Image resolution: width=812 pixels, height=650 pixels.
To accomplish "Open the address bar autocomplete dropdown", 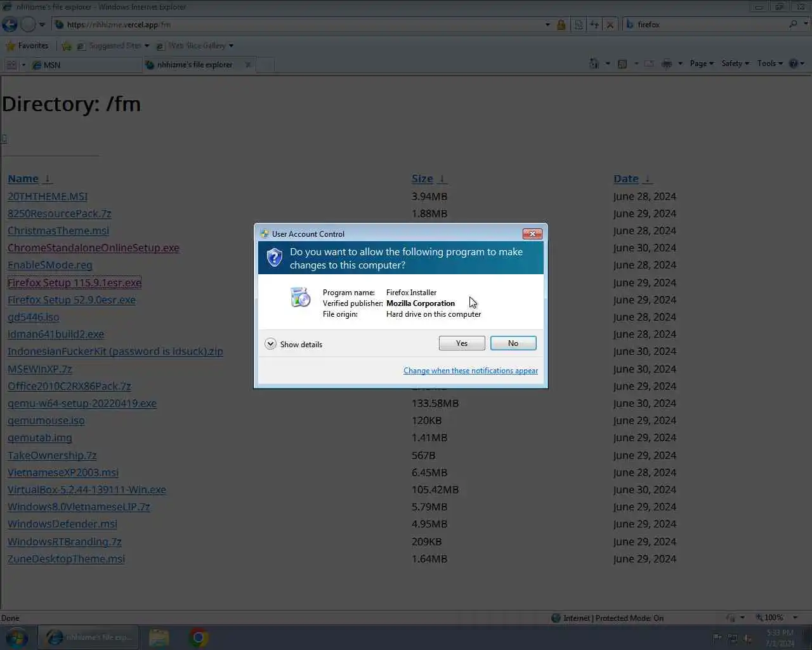I will tap(547, 25).
